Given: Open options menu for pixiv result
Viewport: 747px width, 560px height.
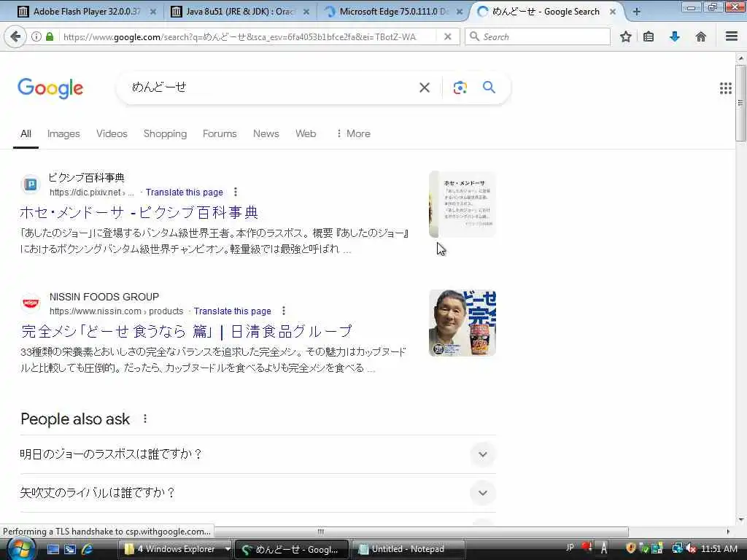Looking at the screenshot, I should [x=236, y=192].
